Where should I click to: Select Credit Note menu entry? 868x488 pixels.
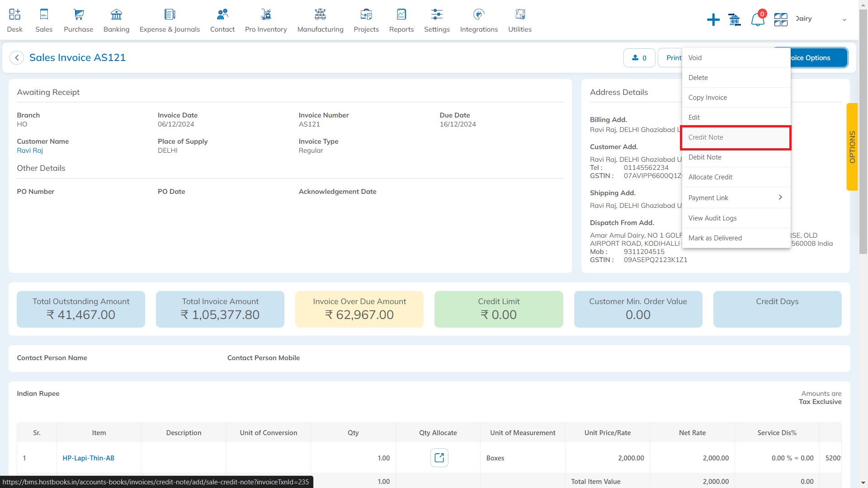coord(736,137)
